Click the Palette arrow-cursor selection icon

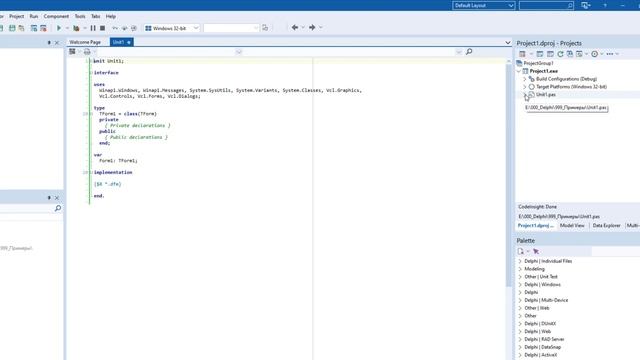(x=536, y=251)
